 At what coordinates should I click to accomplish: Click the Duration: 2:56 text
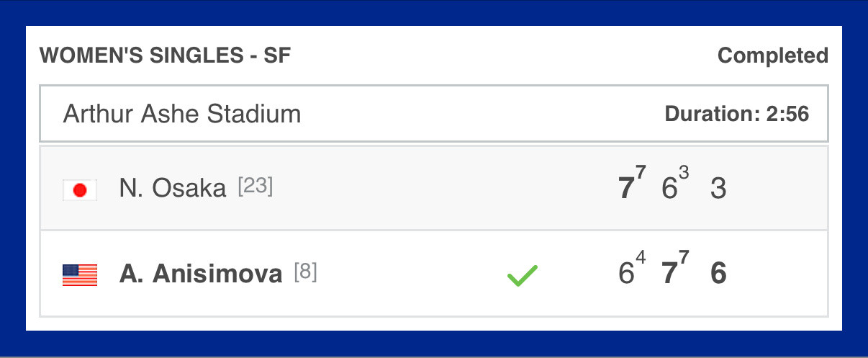[x=737, y=114]
